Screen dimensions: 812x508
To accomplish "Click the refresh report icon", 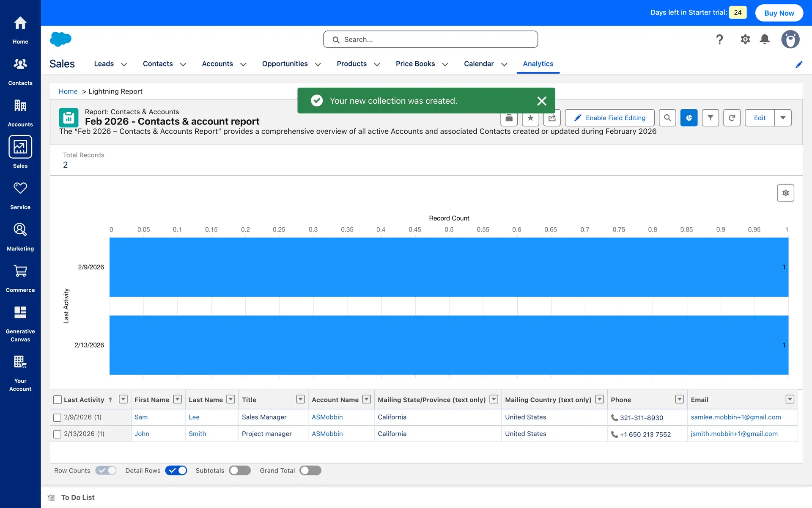I will tap(732, 118).
